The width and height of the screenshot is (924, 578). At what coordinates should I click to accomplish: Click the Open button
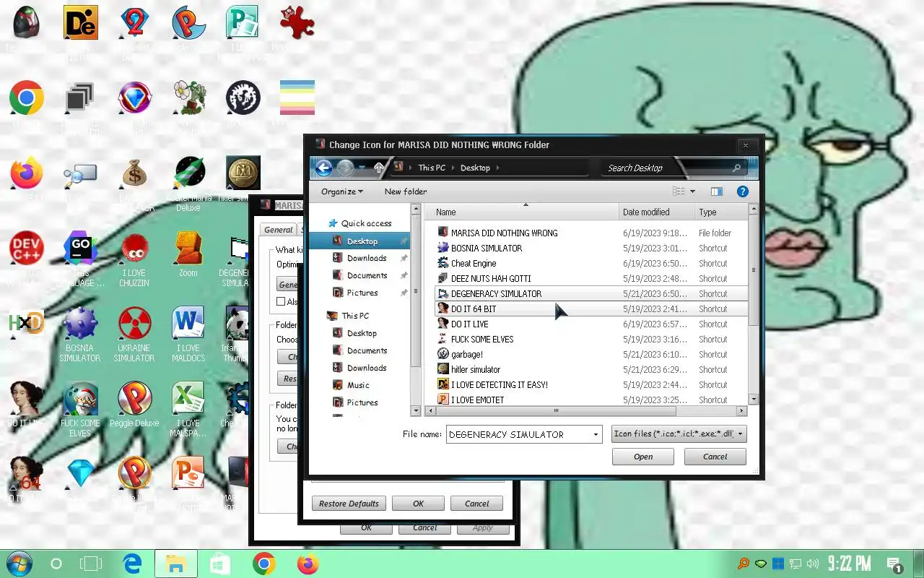tap(643, 457)
